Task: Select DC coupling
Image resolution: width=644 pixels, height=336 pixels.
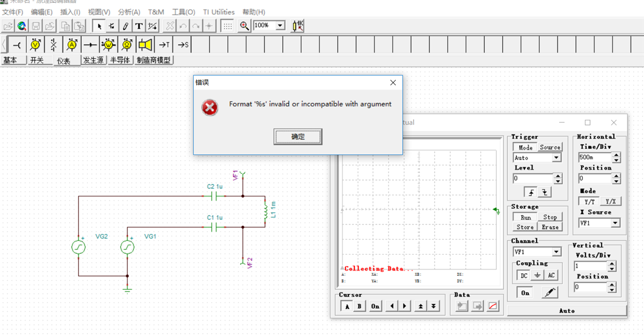Action: (x=524, y=275)
